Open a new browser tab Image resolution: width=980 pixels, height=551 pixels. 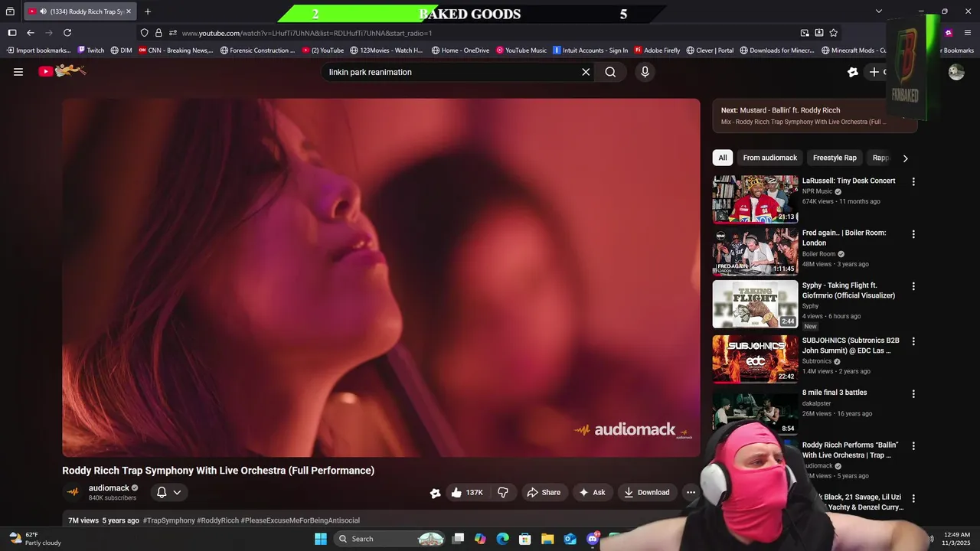pyautogui.click(x=148, y=11)
